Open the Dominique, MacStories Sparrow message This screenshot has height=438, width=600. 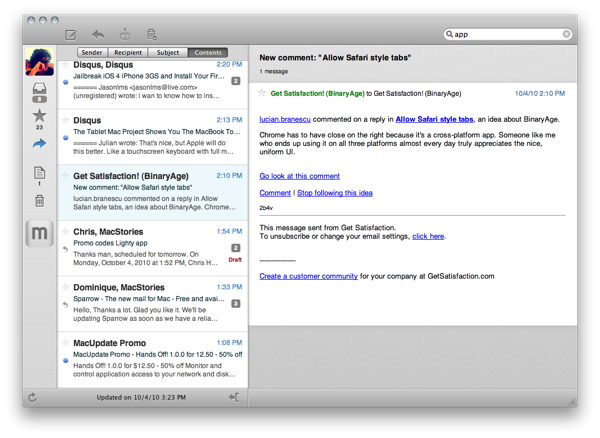coord(153,304)
